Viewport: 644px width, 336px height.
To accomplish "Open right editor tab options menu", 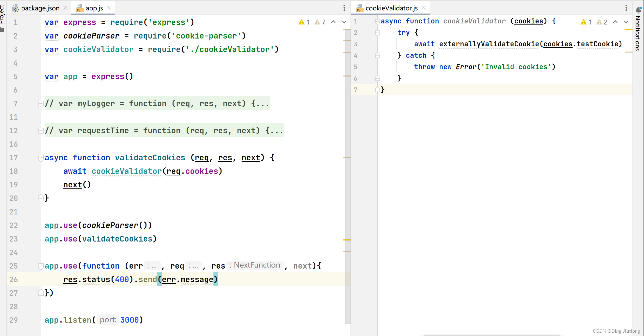I will [626, 8].
